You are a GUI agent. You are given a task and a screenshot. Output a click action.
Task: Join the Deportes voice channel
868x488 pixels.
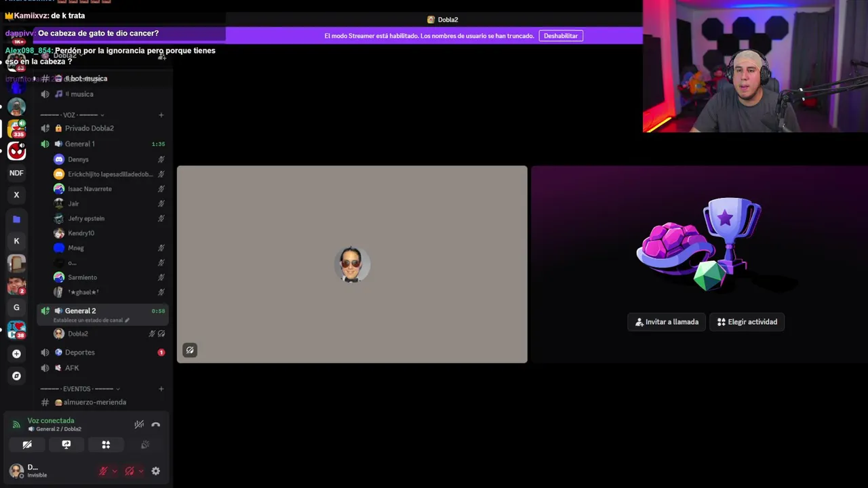click(x=103, y=352)
